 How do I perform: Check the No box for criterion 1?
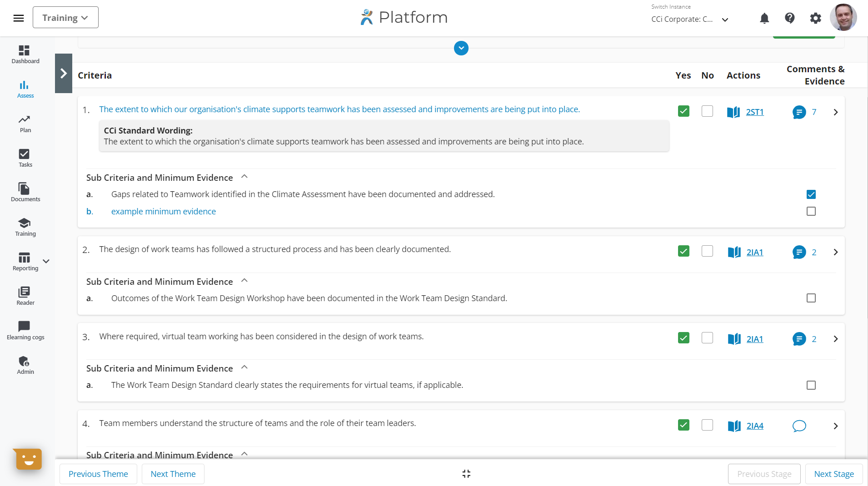(707, 111)
